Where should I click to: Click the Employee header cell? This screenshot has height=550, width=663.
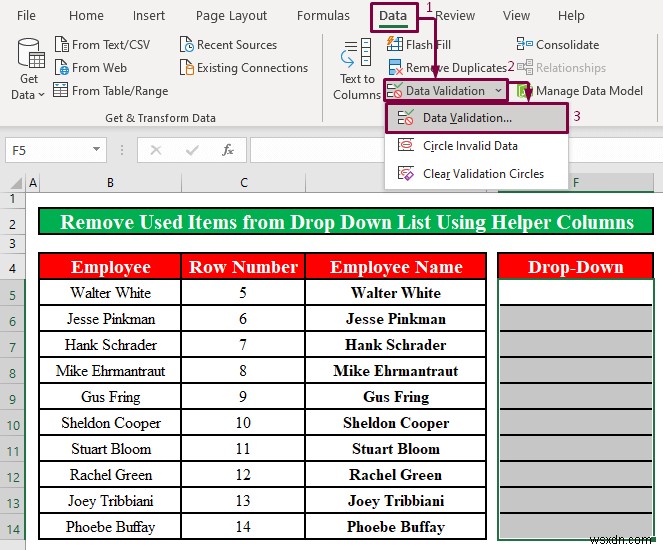(110, 267)
